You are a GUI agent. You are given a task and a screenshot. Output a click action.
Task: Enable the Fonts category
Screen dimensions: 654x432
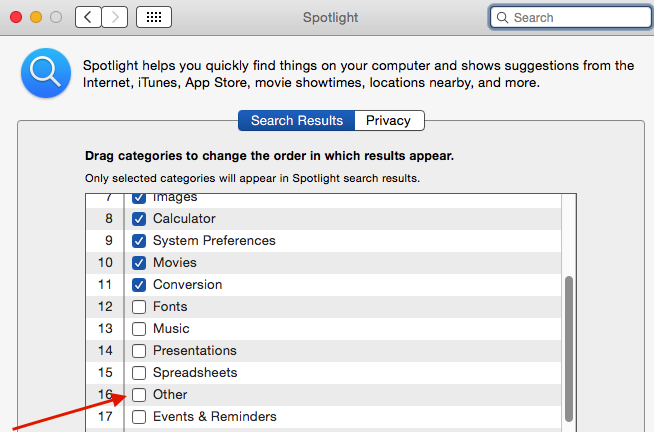point(139,307)
